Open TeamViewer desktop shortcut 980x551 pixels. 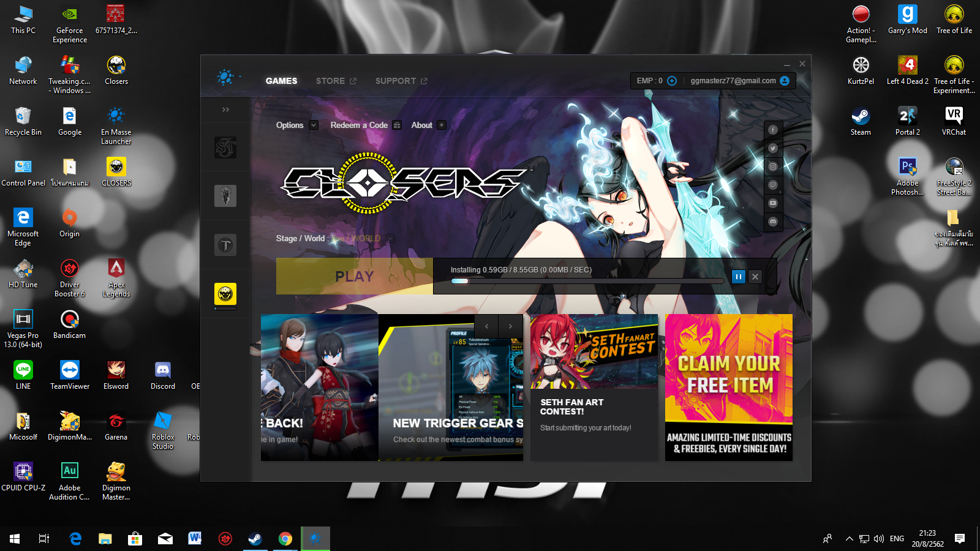pos(70,375)
